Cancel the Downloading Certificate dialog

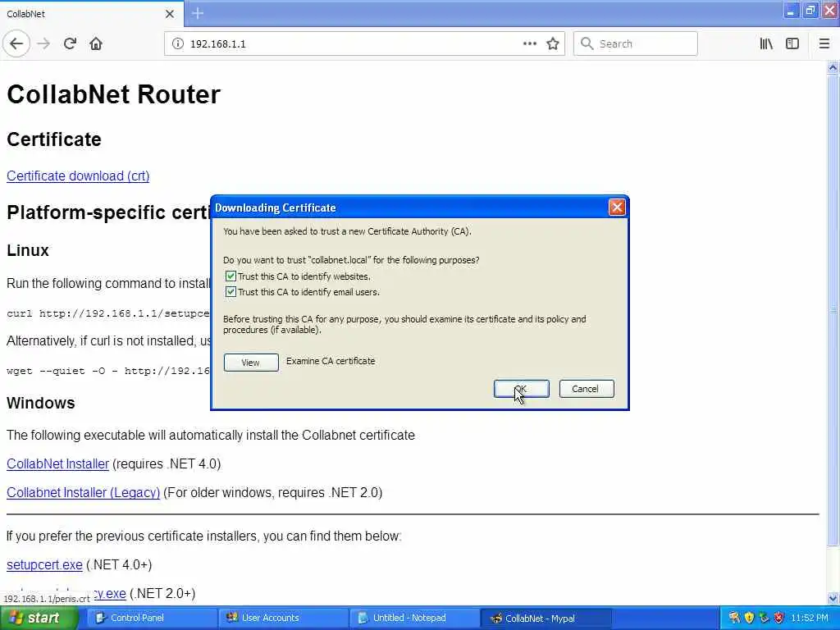click(x=587, y=389)
